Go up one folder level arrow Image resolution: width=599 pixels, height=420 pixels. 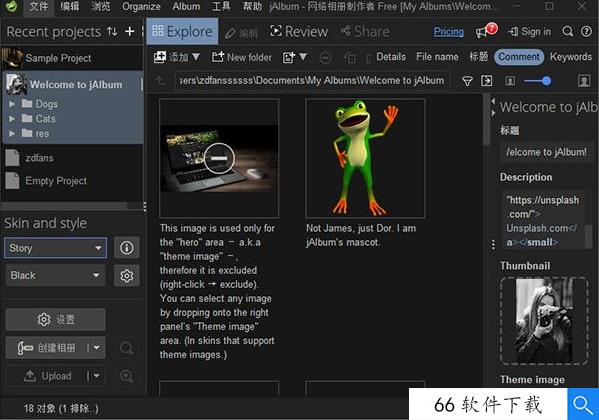tap(161, 81)
